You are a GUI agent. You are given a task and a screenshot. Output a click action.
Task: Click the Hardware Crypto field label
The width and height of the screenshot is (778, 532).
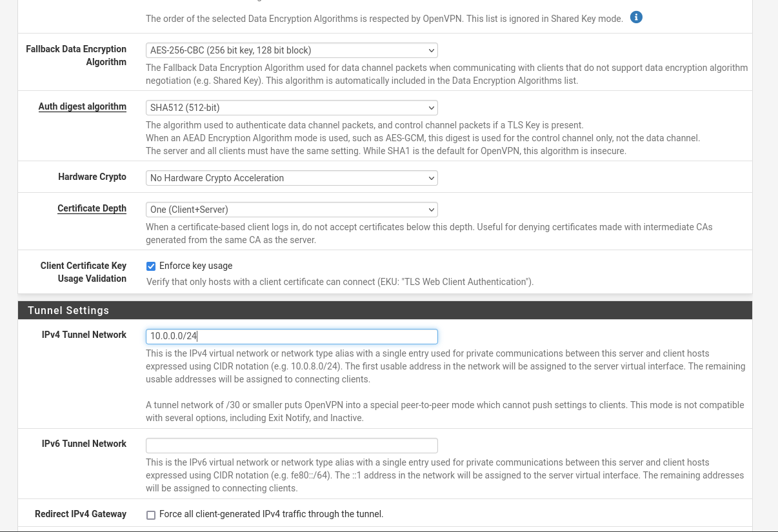tap(92, 177)
